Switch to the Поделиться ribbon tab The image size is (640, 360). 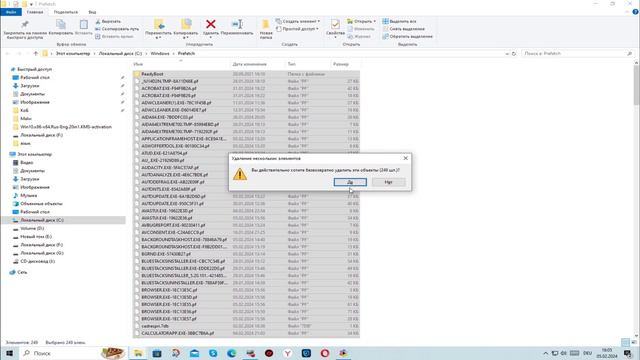click(x=66, y=12)
